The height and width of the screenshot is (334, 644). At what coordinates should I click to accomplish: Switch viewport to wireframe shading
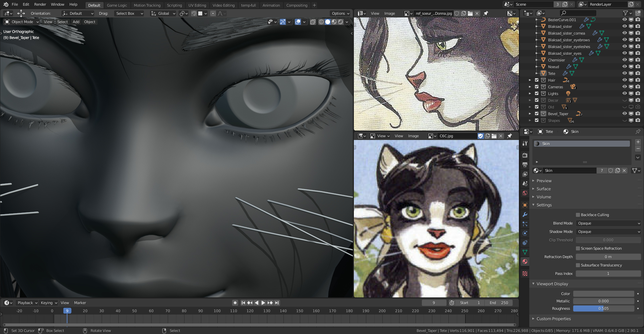321,22
